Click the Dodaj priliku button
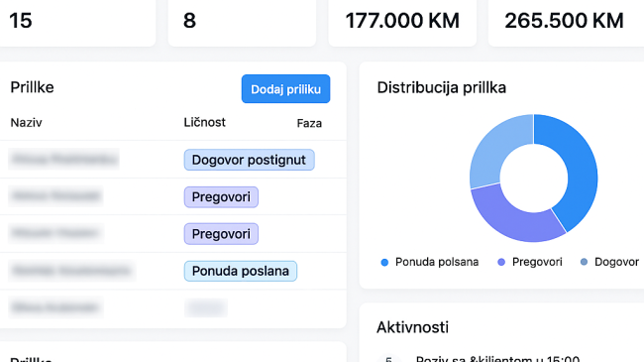This screenshot has height=362, width=644. click(x=285, y=89)
